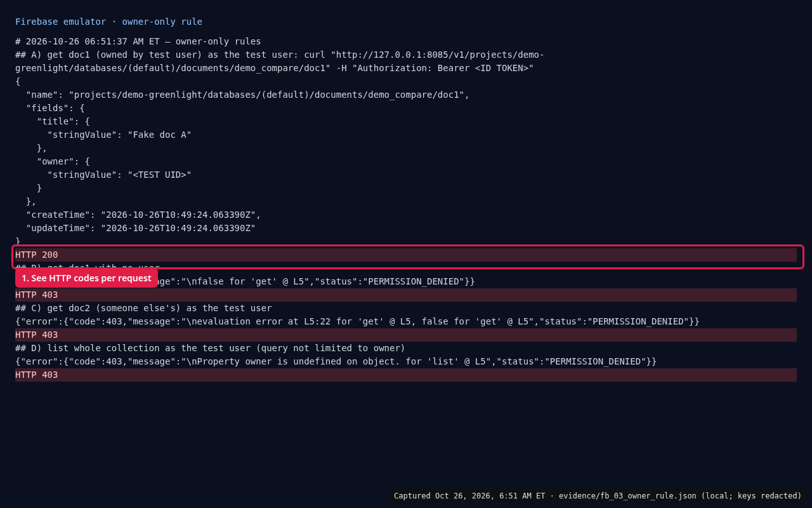The width and height of the screenshot is (812, 508).
Task: Click the "owner": { line
Action: click(63, 161)
